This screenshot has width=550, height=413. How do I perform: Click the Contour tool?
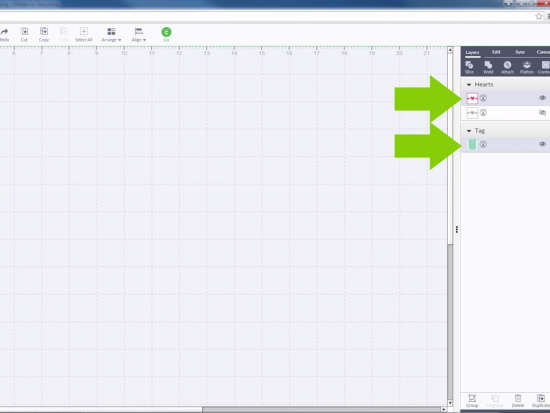pos(544,67)
